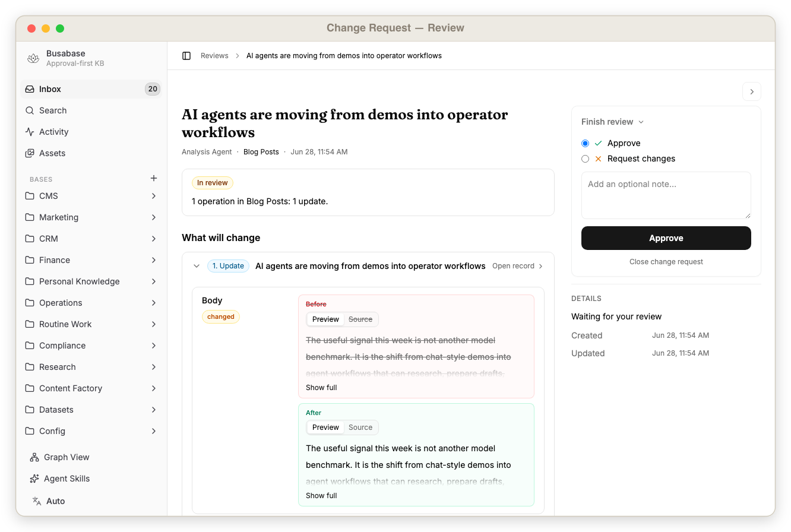Open Graph View in the sidebar
Viewport: 791px width, 532px height.
92,457
